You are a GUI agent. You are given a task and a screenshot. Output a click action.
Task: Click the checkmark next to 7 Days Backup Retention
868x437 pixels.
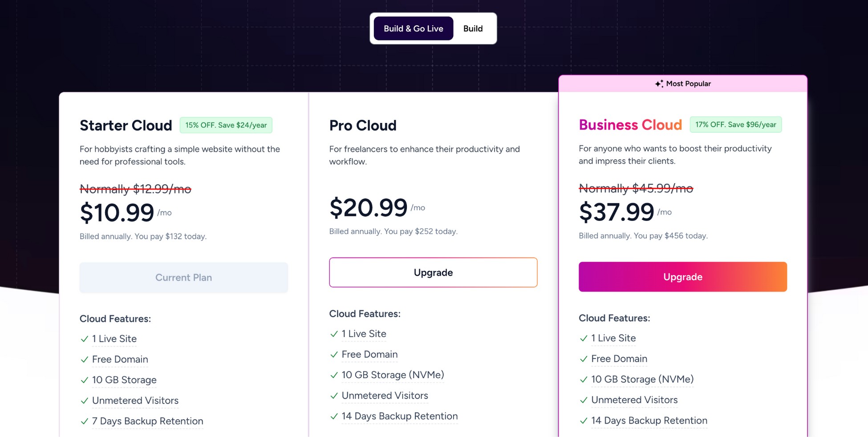[x=84, y=421]
